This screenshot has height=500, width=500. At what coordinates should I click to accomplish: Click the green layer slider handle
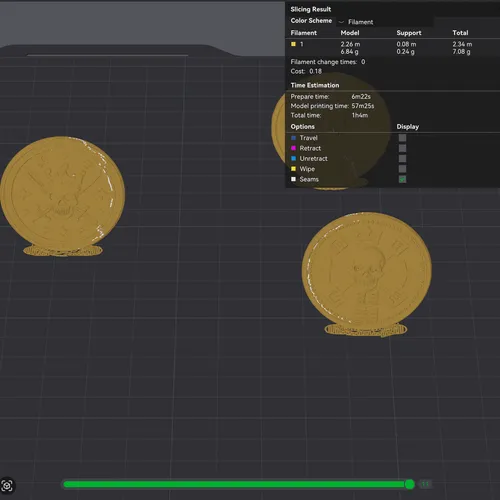410,484
